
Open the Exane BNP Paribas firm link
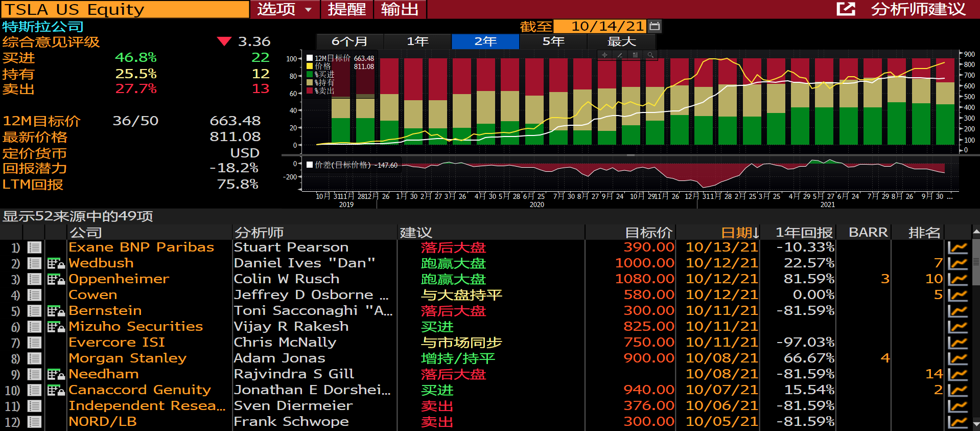coord(142,247)
